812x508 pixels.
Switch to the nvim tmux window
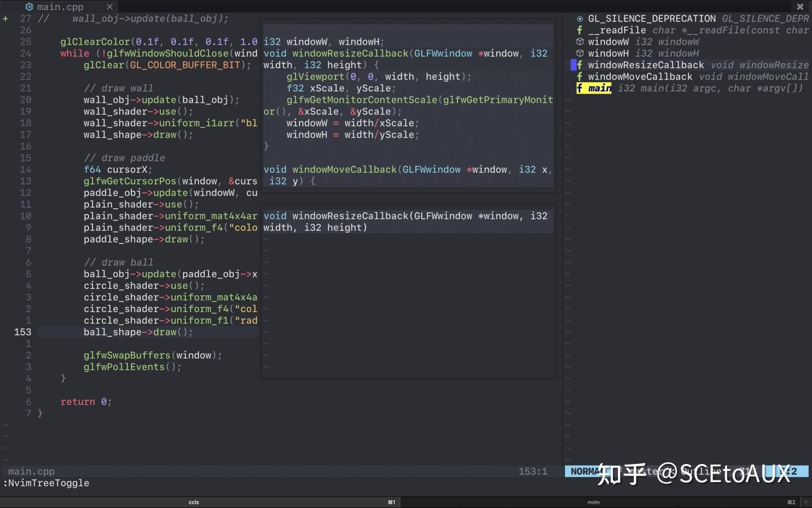(593, 502)
